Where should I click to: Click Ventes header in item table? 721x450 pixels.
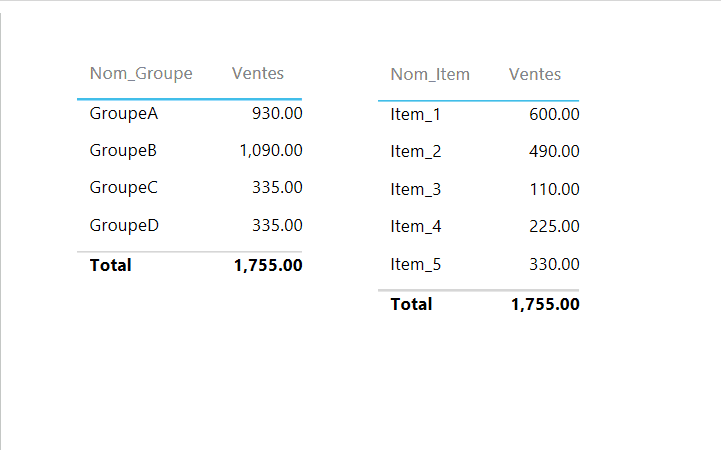coord(535,74)
